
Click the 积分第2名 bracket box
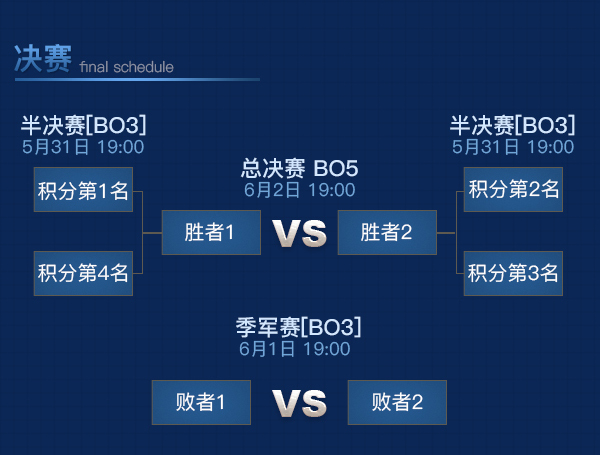[513, 189]
